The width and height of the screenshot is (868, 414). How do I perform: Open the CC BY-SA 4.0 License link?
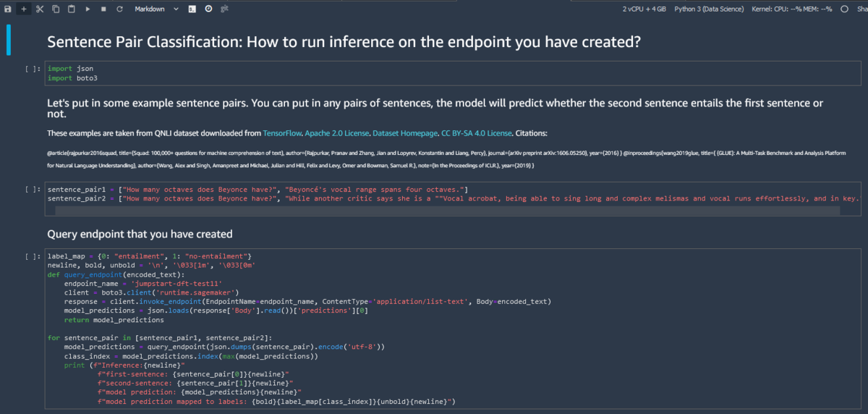[477, 133]
